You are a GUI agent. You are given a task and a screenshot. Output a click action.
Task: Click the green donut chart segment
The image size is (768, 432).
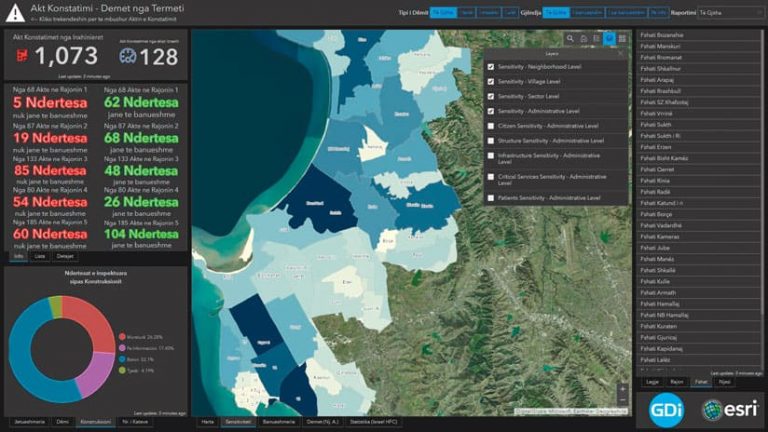[x=56, y=307]
